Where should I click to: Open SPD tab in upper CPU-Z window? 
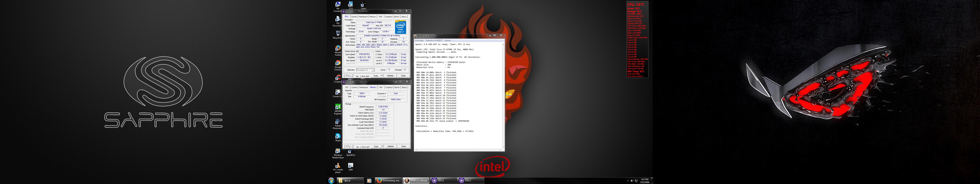coord(380,17)
